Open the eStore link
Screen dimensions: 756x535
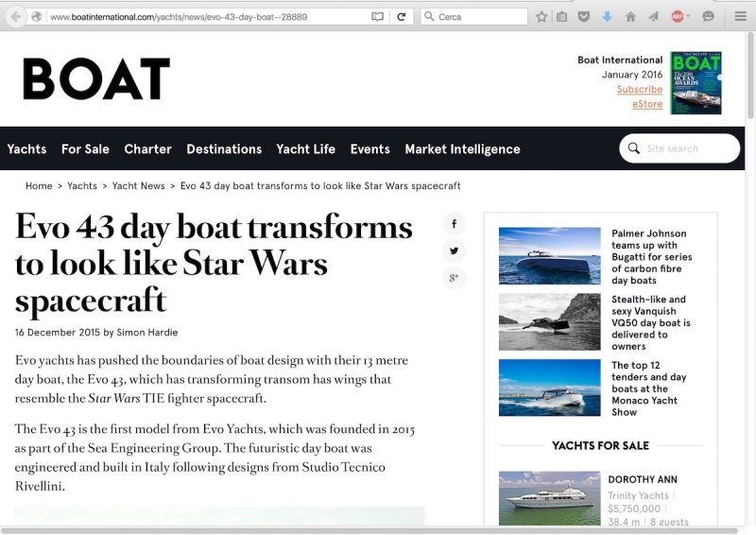coord(647,104)
